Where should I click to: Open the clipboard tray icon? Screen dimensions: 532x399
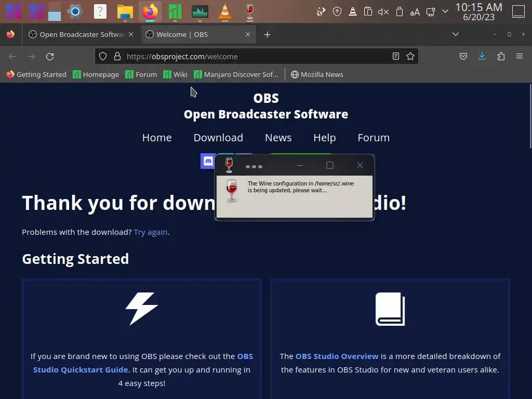(x=368, y=12)
